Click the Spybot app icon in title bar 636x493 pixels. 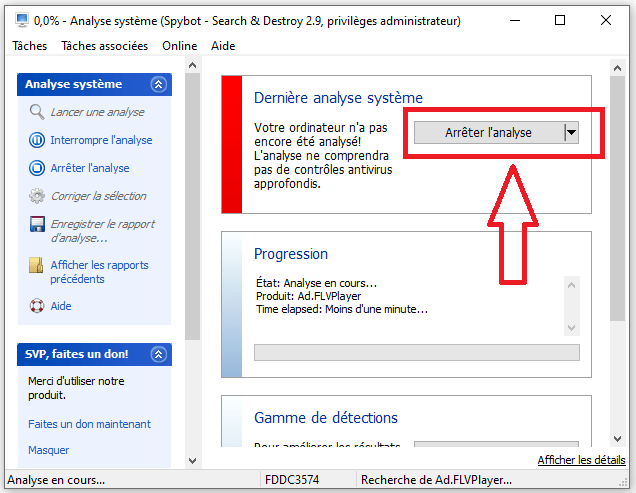(21, 20)
